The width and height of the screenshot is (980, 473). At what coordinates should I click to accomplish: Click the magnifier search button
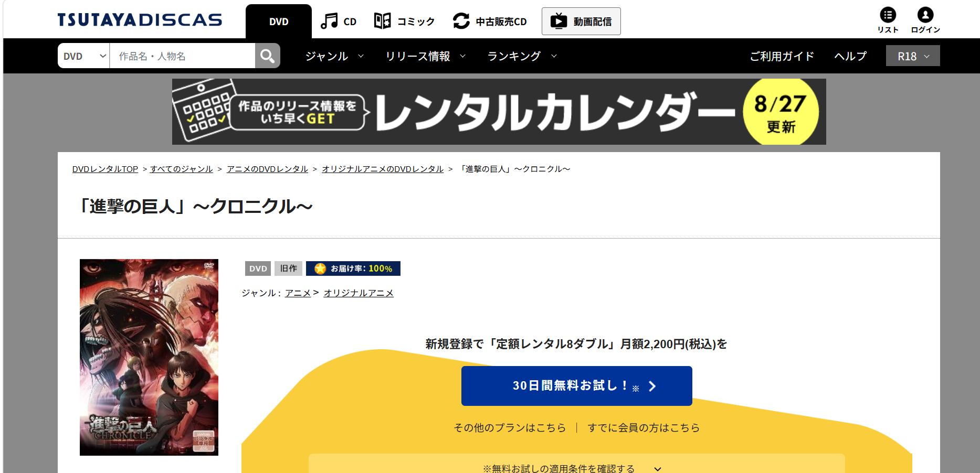(x=268, y=56)
